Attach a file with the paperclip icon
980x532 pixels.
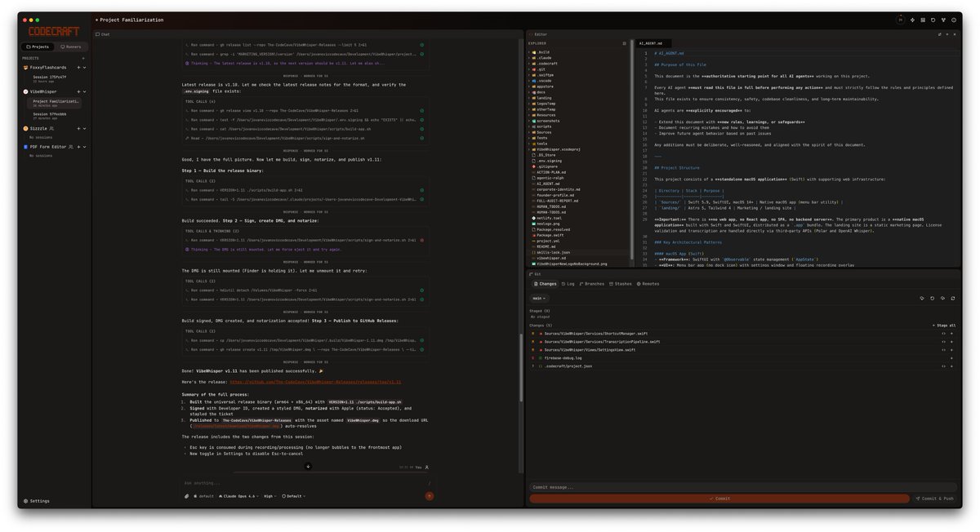point(186,495)
